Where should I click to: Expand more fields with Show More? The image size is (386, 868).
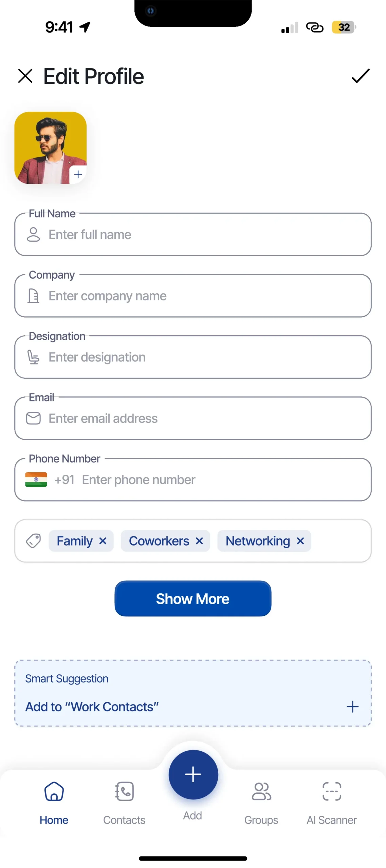(x=192, y=599)
